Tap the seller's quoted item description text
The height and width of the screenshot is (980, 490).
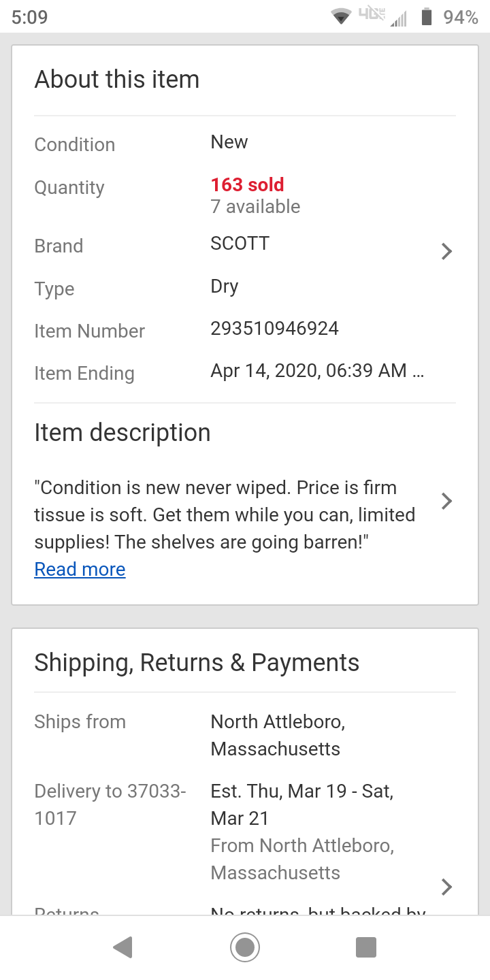pos(225,514)
